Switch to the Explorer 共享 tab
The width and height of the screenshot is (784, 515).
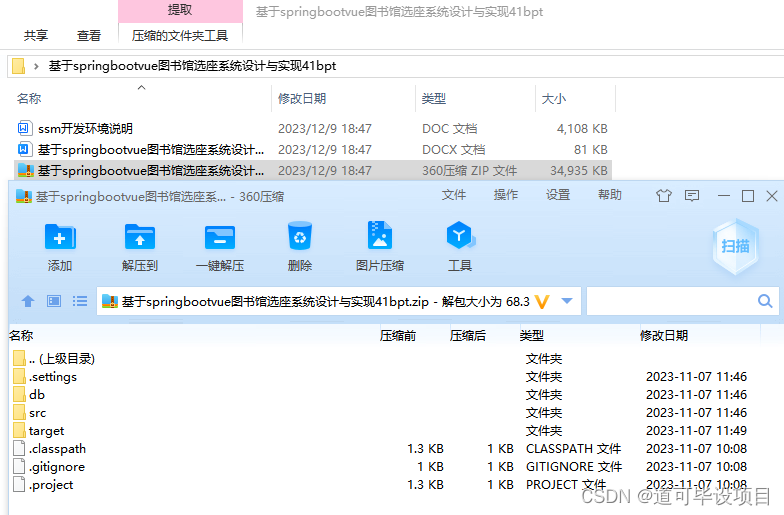36,36
